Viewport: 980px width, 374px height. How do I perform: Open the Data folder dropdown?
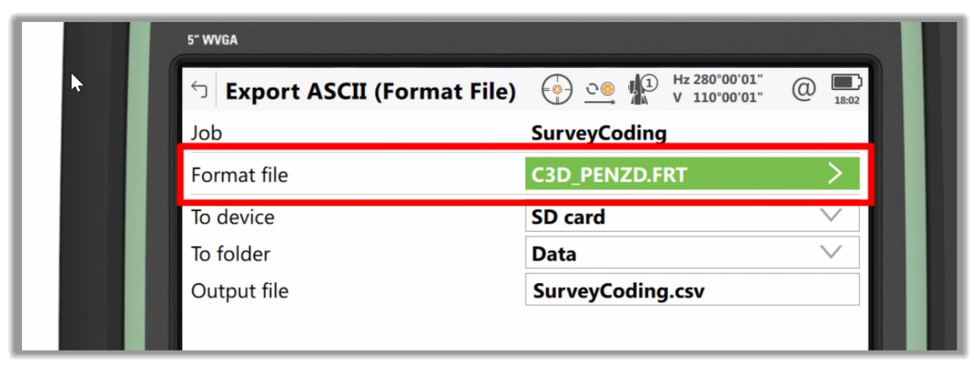(692, 252)
